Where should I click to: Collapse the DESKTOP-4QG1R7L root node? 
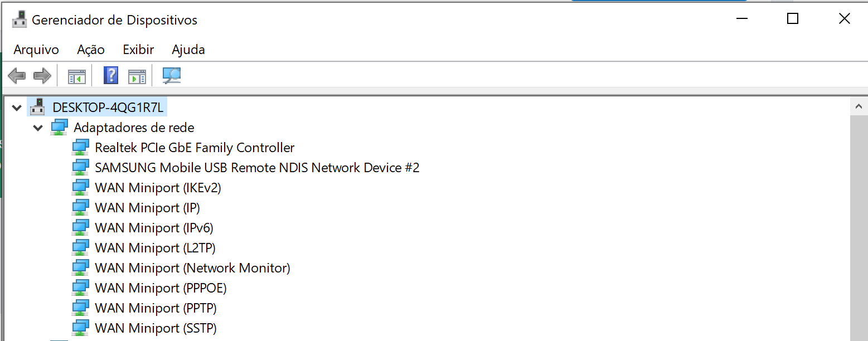point(17,107)
